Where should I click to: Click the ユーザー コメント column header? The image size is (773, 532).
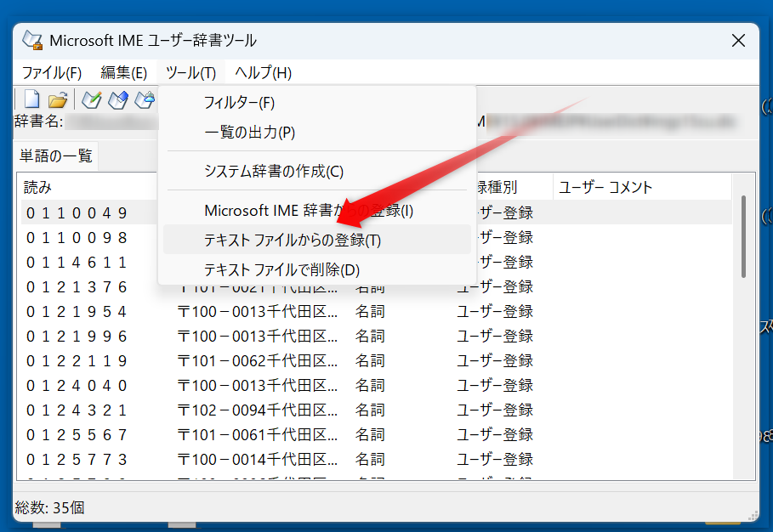pos(642,187)
